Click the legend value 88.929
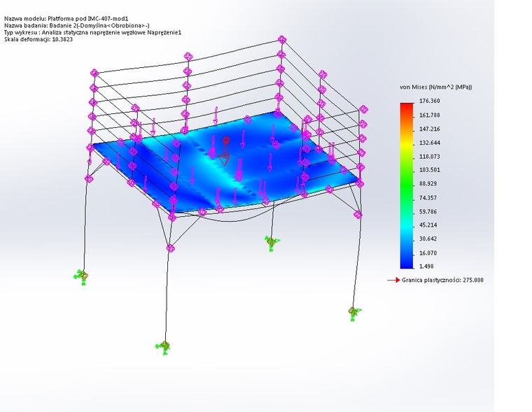The height and width of the screenshot is (412, 532). 428,184
